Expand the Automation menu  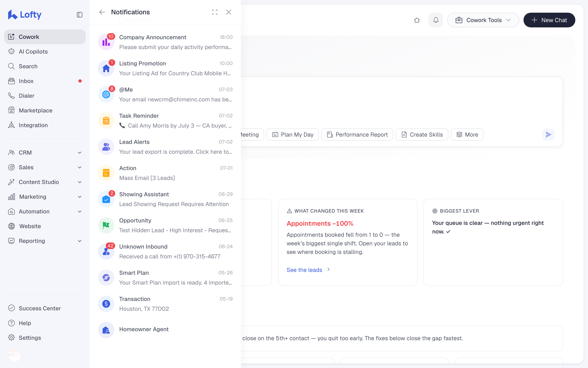coord(45,212)
